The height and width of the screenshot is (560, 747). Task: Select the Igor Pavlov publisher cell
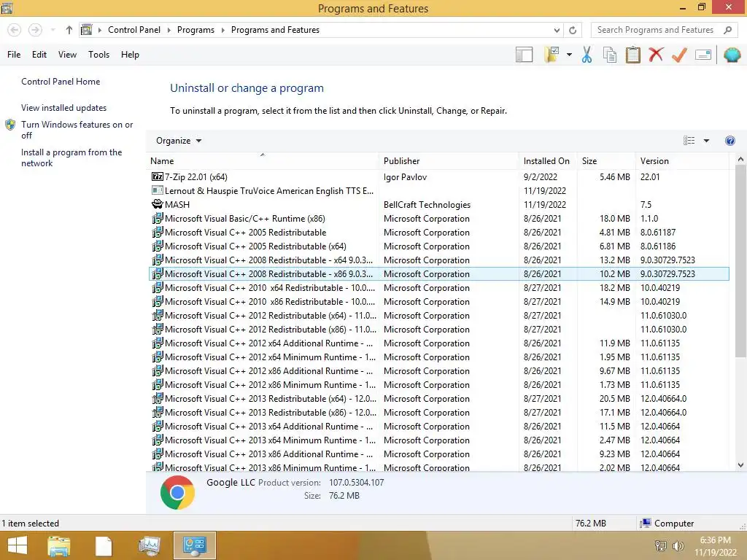(x=406, y=176)
